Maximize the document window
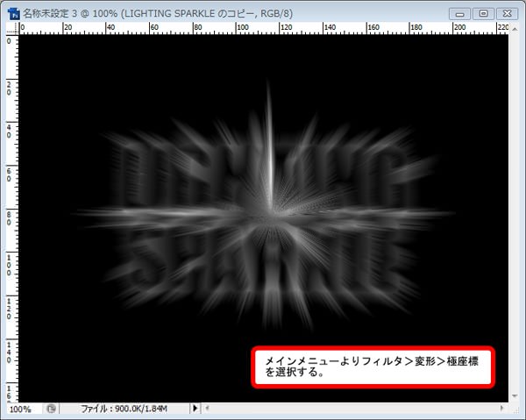 click(483, 14)
